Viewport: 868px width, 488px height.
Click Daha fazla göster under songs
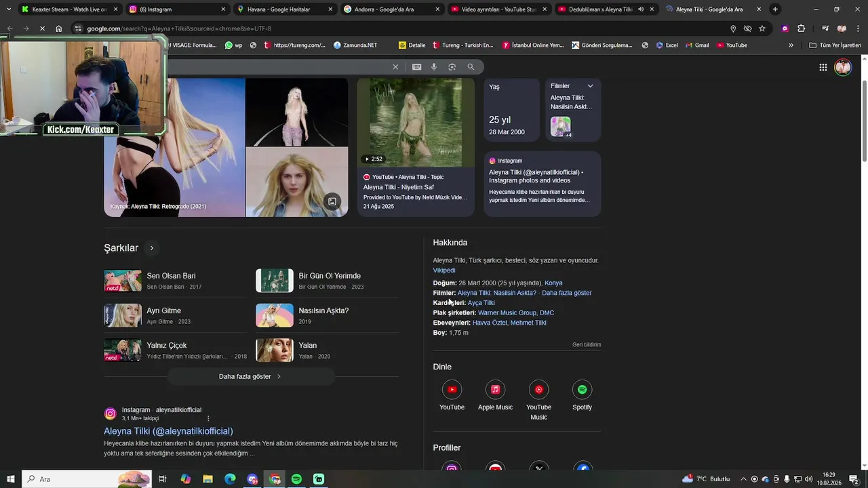(x=250, y=376)
